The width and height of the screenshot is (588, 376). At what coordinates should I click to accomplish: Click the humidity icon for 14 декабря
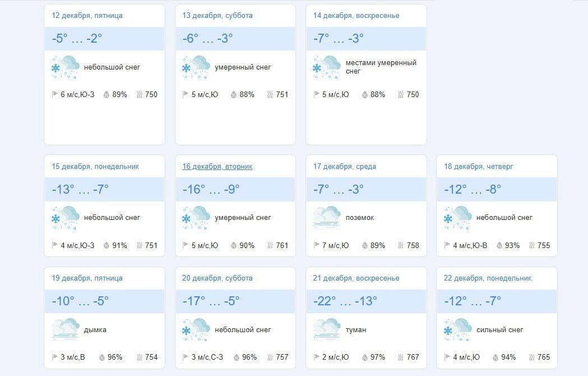[x=365, y=95]
